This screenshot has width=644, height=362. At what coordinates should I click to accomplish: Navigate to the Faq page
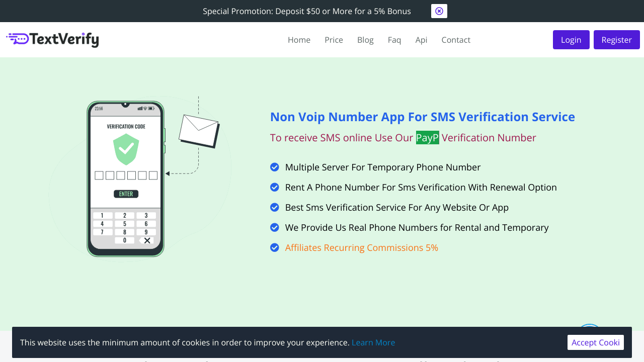pyautogui.click(x=394, y=40)
